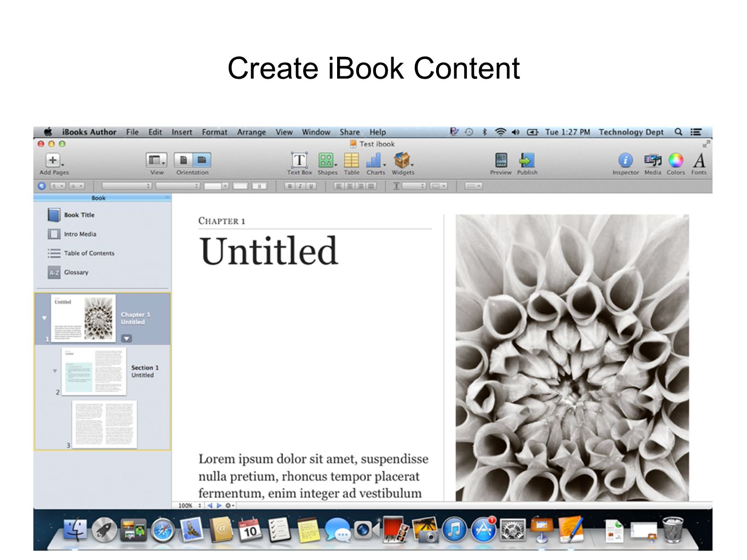Open the volume control in menu bar
The image size is (747, 560).
[x=516, y=132]
